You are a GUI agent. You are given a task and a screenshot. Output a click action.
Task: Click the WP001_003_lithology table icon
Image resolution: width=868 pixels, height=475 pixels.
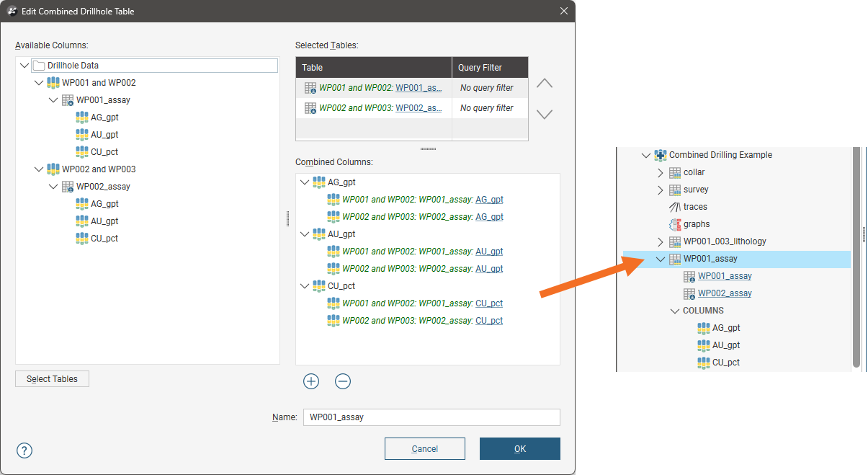pos(675,241)
